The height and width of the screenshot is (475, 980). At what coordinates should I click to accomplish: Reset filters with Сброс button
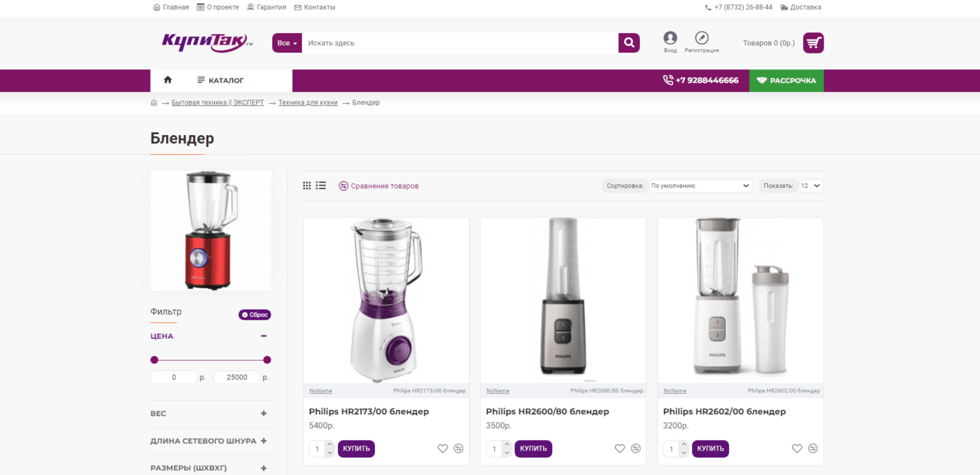coord(255,315)
